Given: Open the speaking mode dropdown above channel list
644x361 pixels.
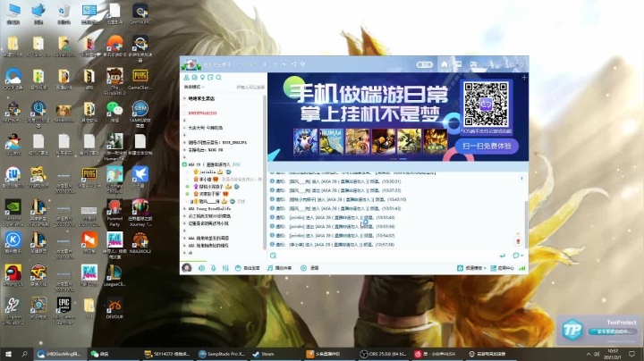Looking at the screenshot, I should tap(194, 87).
